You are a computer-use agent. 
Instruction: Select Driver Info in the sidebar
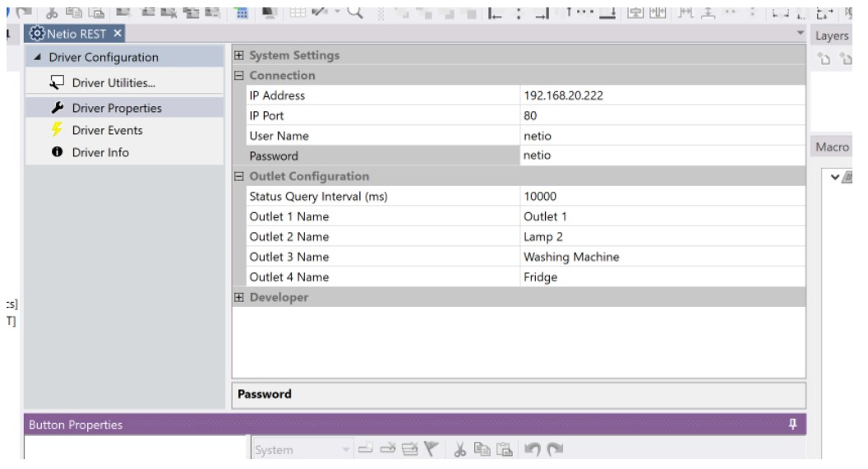click(125, 152)
